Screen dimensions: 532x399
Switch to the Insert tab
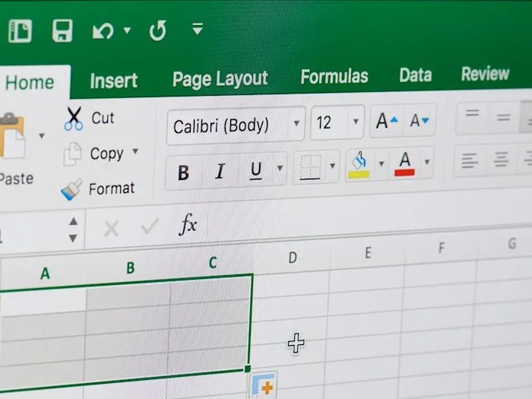[113, 81]
